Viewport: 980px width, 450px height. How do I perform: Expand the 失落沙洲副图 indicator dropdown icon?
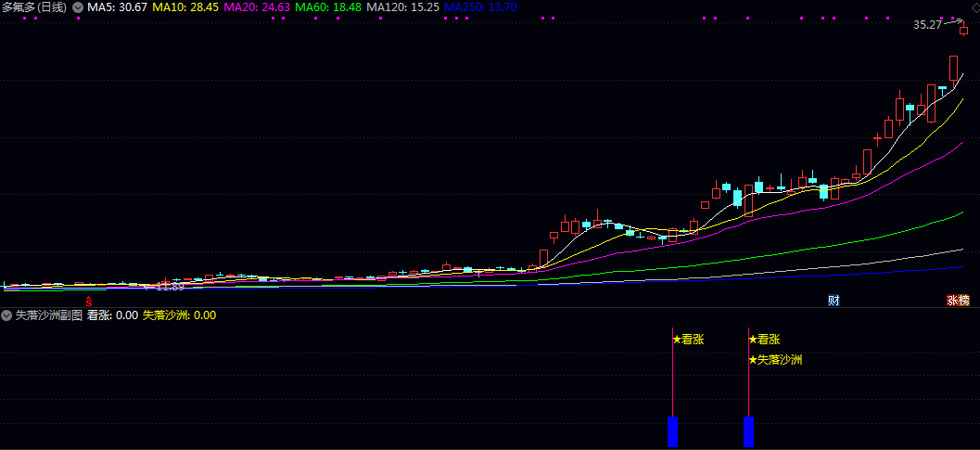(6, 315)
